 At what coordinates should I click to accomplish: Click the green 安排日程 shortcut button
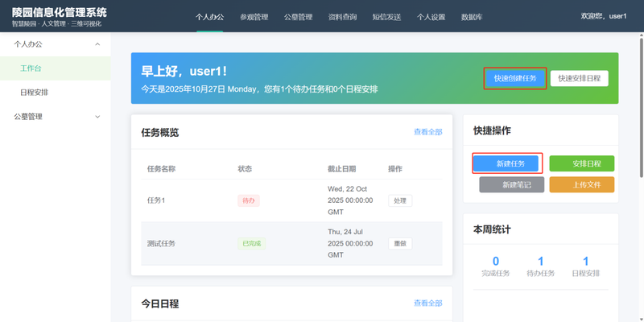point(581,163)
